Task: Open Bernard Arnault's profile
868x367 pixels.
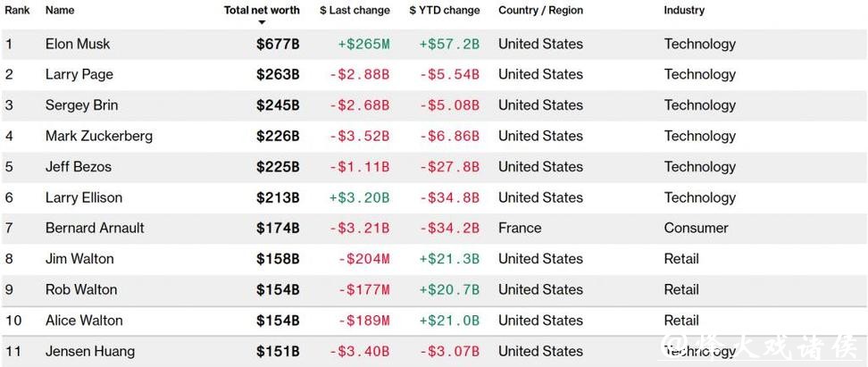Action: [95, 228]
